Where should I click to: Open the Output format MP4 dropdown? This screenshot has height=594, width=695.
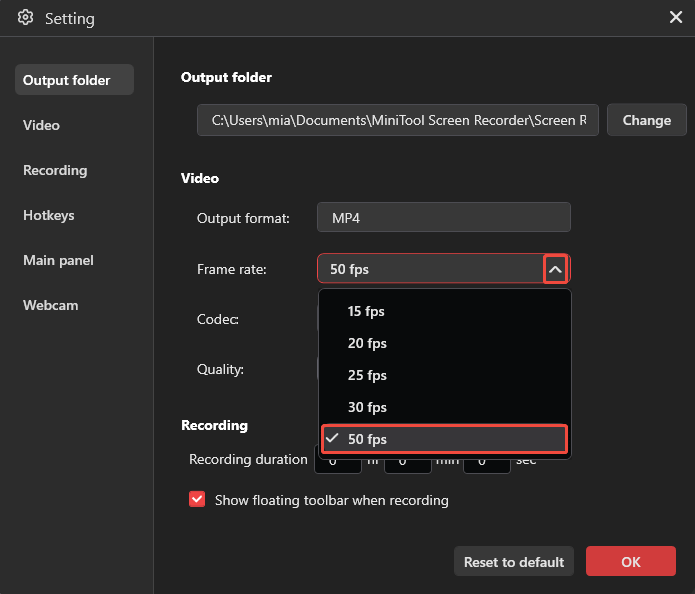click(x=444, y=217)
